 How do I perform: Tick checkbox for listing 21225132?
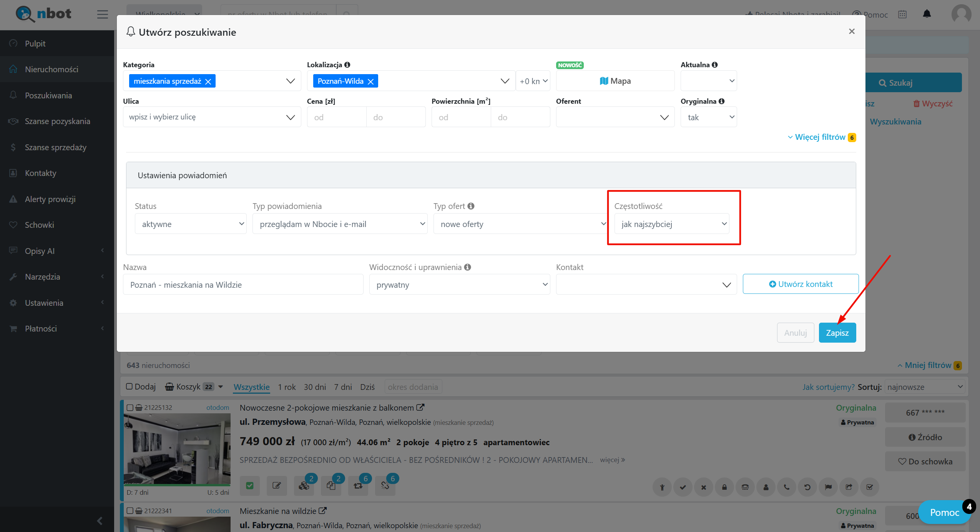coord(130,408)
